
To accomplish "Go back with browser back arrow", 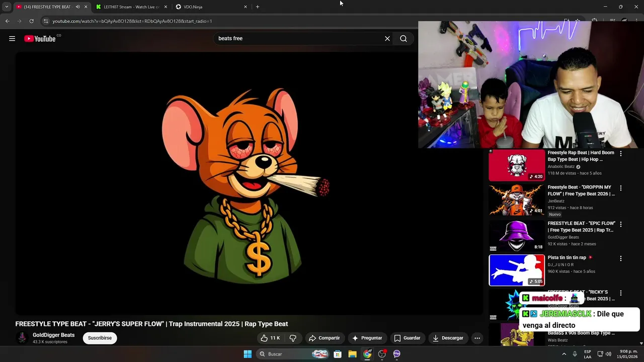I will tap(7, 21).
